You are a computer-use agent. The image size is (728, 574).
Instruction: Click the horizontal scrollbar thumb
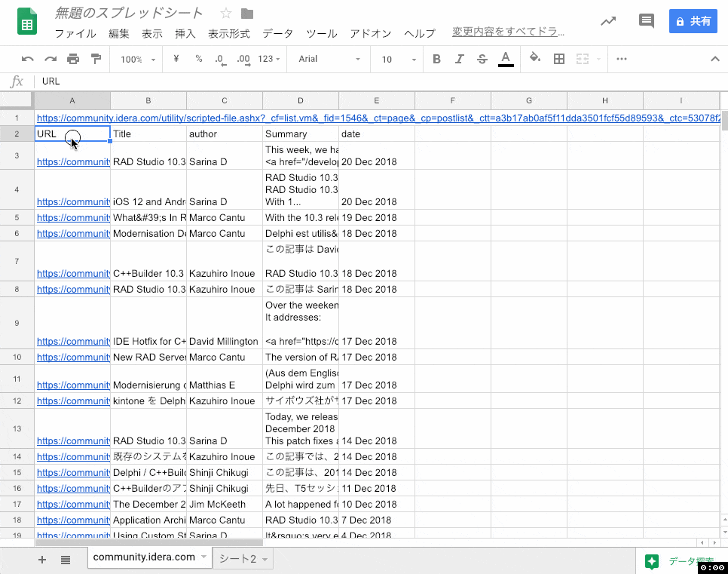(x=149, y=542)
